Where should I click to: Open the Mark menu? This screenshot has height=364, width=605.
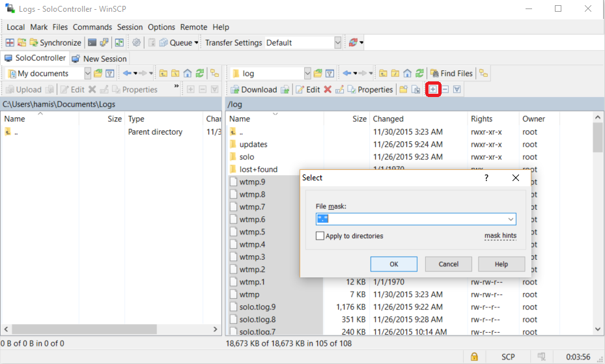coord(39,27)
